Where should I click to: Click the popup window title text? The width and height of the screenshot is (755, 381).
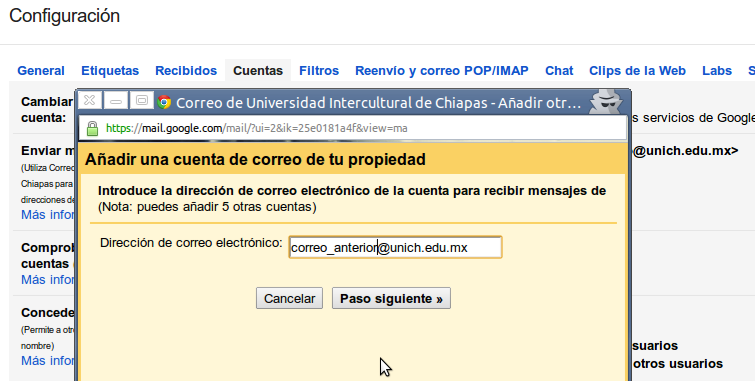[378, 103]
